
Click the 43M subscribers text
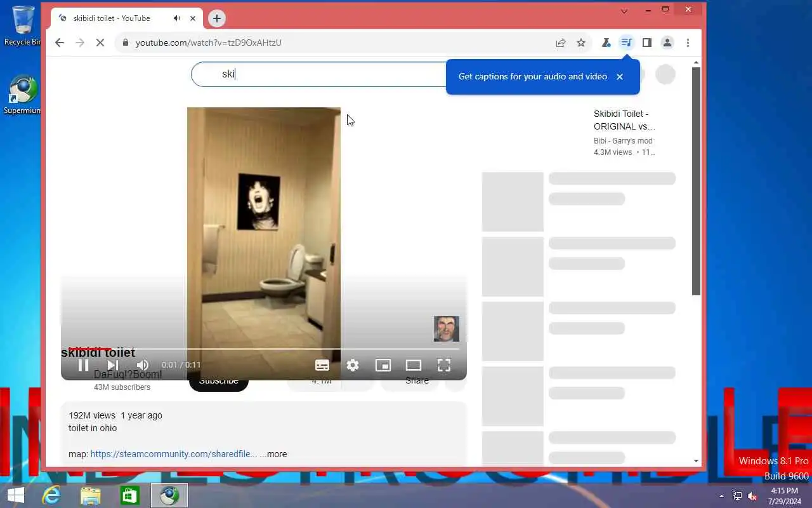122,387
